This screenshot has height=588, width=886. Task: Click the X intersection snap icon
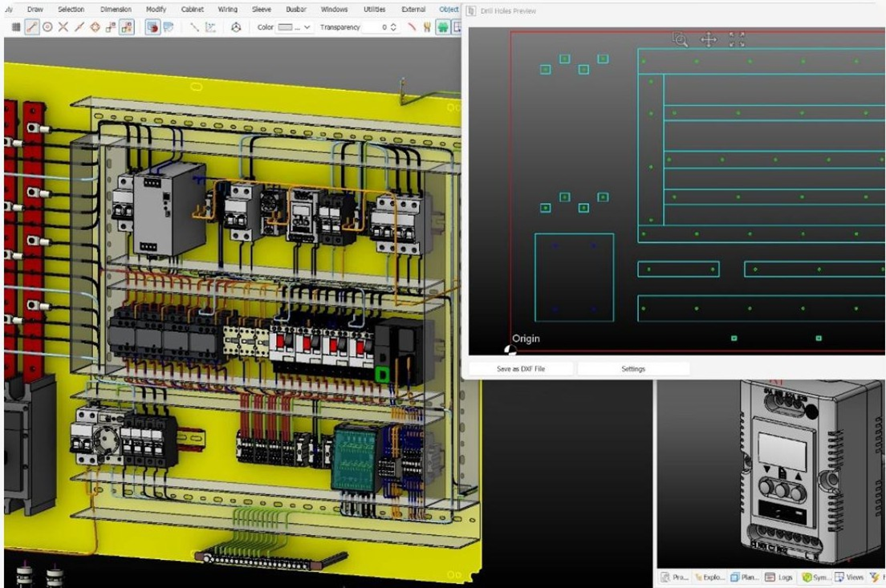click(x=63, y=26)
